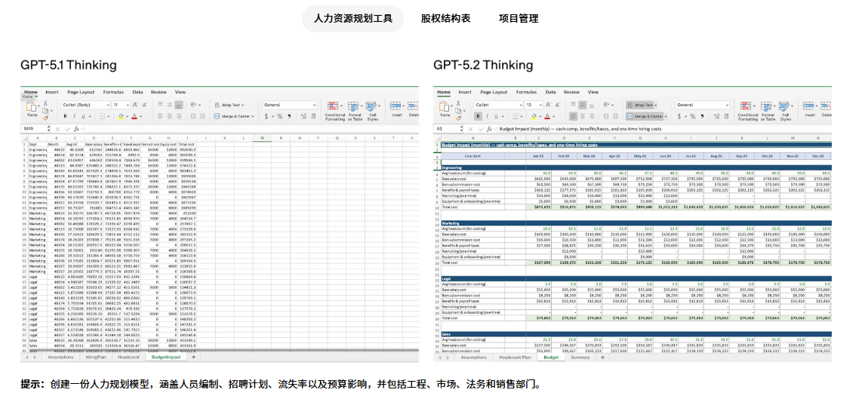
Task: Open General number format dropdown in GPT-5.2 sheet
Action: pyautogui.click(x=703, y=105)
